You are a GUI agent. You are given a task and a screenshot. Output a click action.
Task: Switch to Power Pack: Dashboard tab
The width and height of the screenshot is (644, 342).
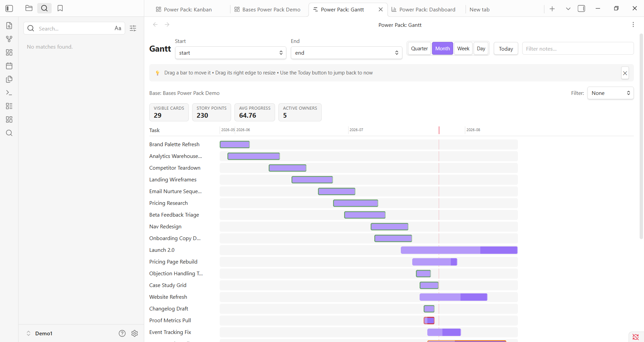[x=424, y=9]
